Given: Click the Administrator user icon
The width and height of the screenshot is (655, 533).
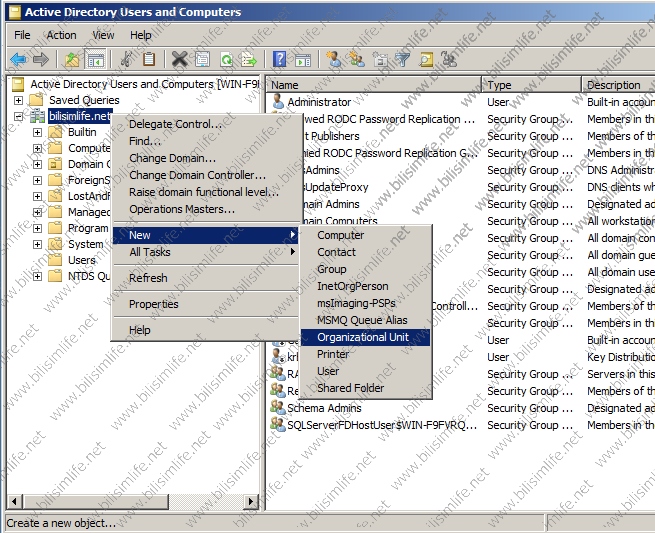Looking at the screenshot, I should [278, 102].
